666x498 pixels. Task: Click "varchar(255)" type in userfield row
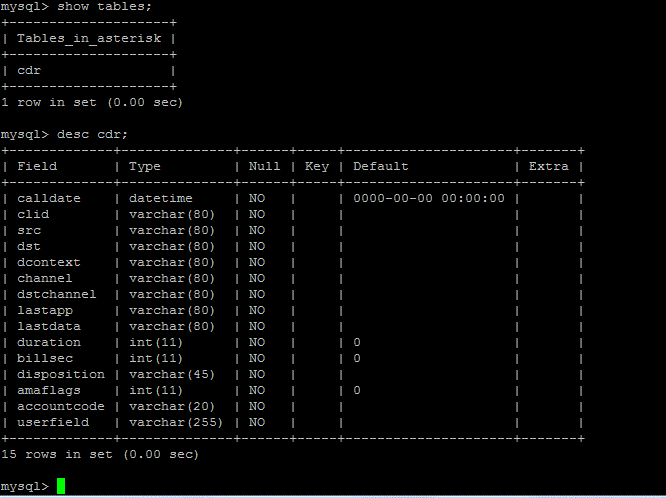tap(176, 422)
